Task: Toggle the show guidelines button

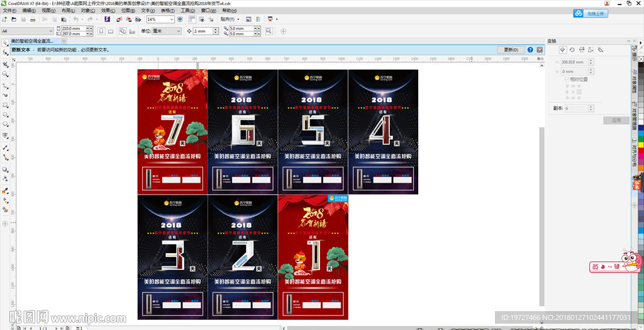Action: (x=211, y=19)
